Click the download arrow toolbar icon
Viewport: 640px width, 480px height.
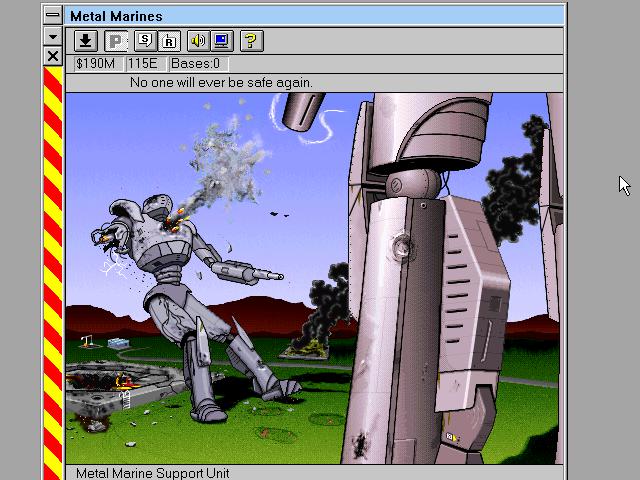pos(86,41)
